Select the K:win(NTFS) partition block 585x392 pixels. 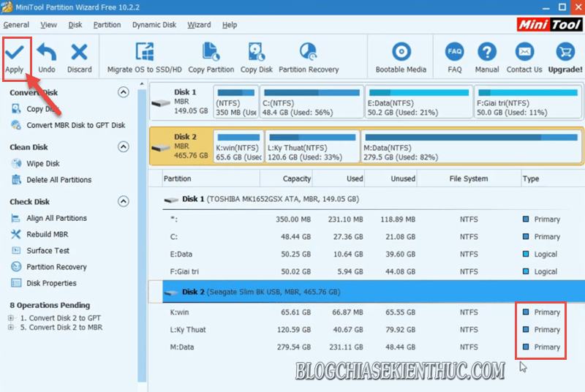pyautogui.click(x=239, y=146)
